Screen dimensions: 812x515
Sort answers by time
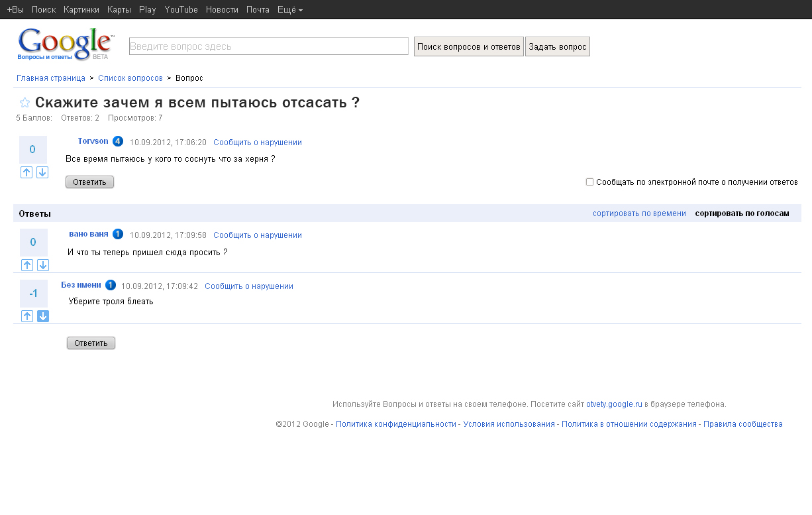pyautogui.click(x=640, y=213)
